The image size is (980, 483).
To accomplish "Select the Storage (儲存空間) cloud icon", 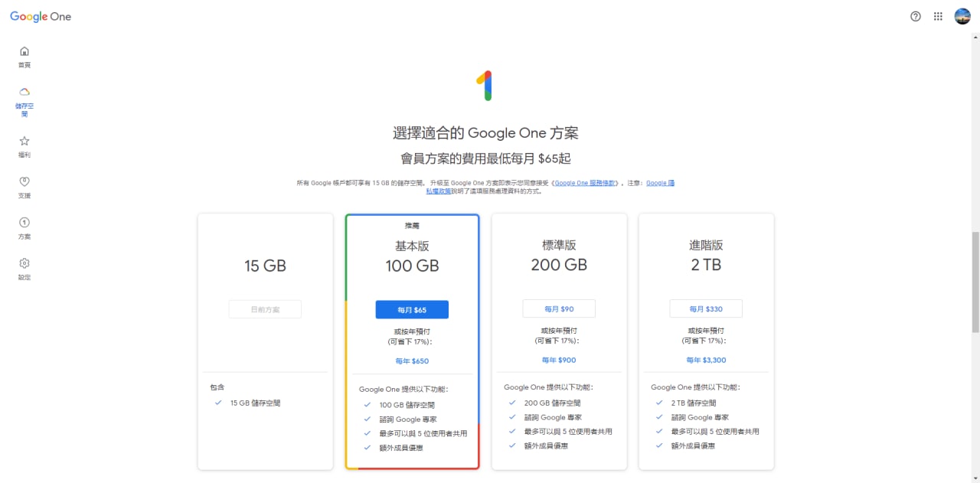I will pyautogui.click(x=24, y=93).
